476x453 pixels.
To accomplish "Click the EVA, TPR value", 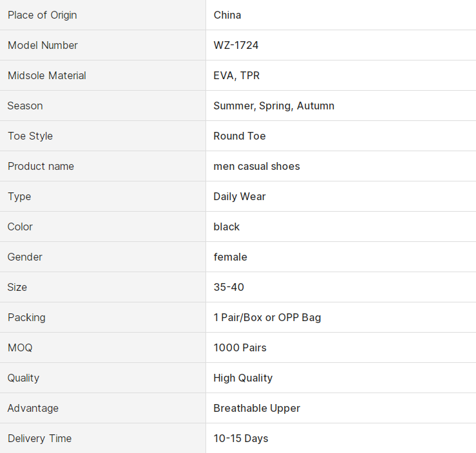I will click(x=236, y=75).
